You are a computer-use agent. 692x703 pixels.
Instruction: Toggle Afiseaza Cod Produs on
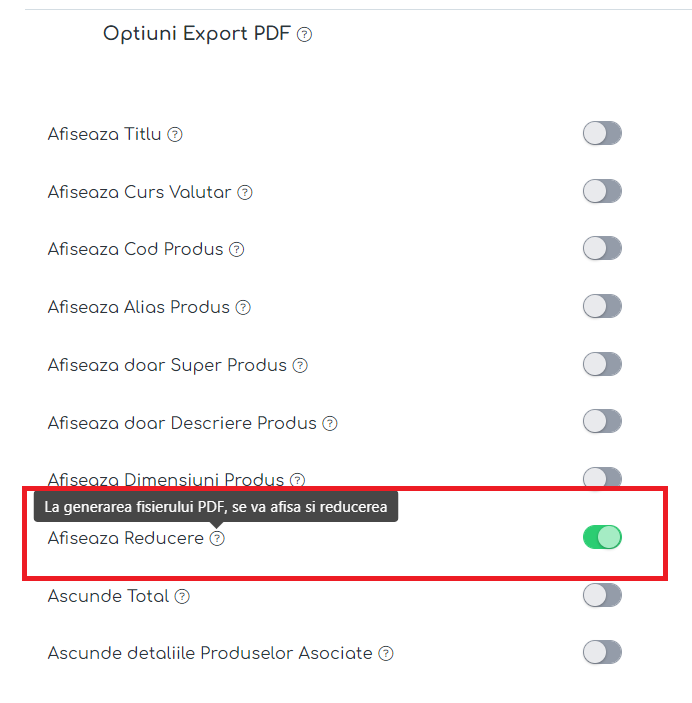tap(602, 248)
